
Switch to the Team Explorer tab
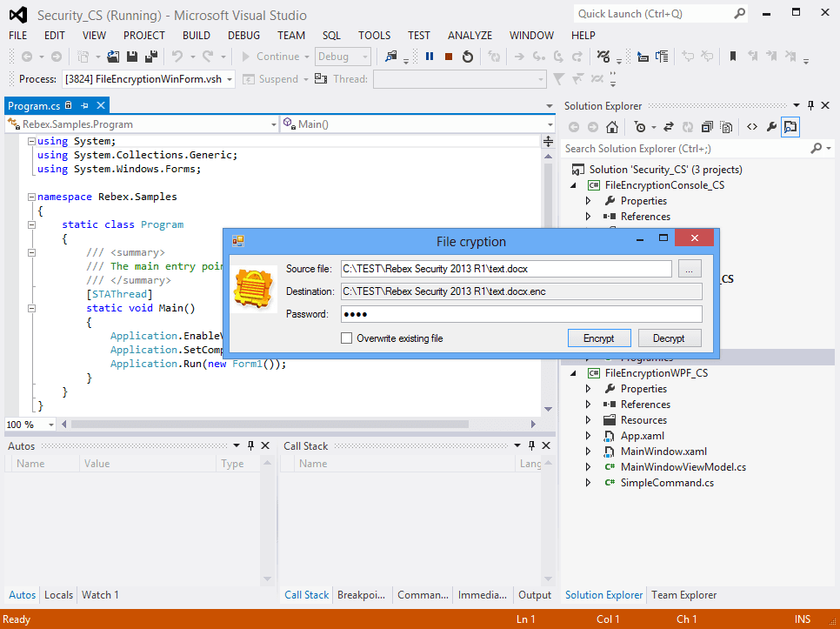click(683, 595)
